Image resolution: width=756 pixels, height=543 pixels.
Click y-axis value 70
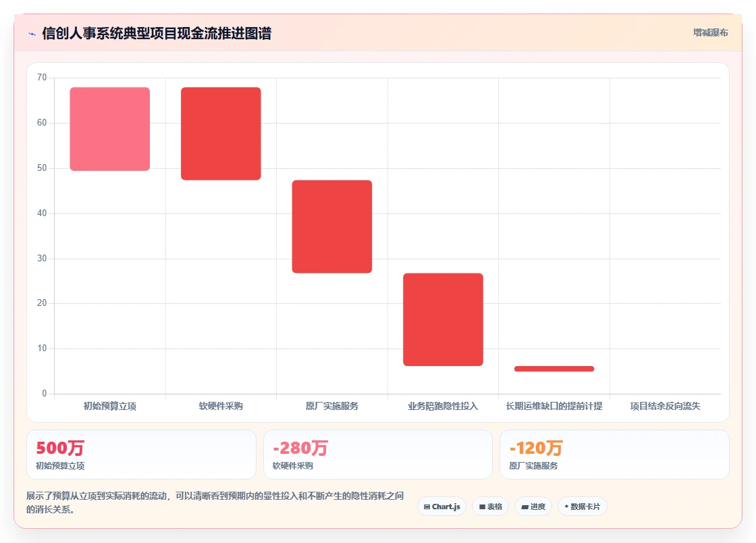(42, 78)
